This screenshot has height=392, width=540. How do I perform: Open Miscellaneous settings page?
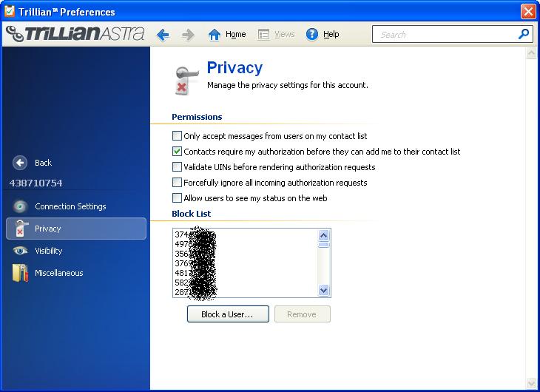[x=59, y=273]
